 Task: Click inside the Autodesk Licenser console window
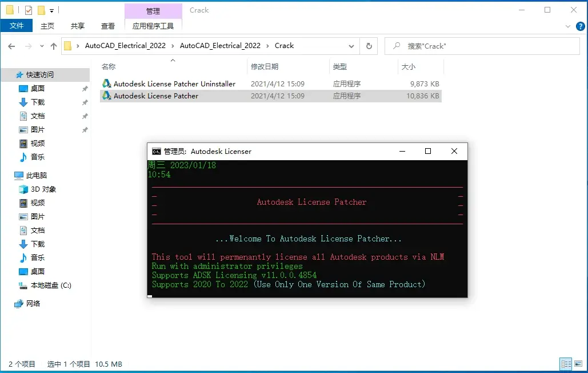coord(307,229)
